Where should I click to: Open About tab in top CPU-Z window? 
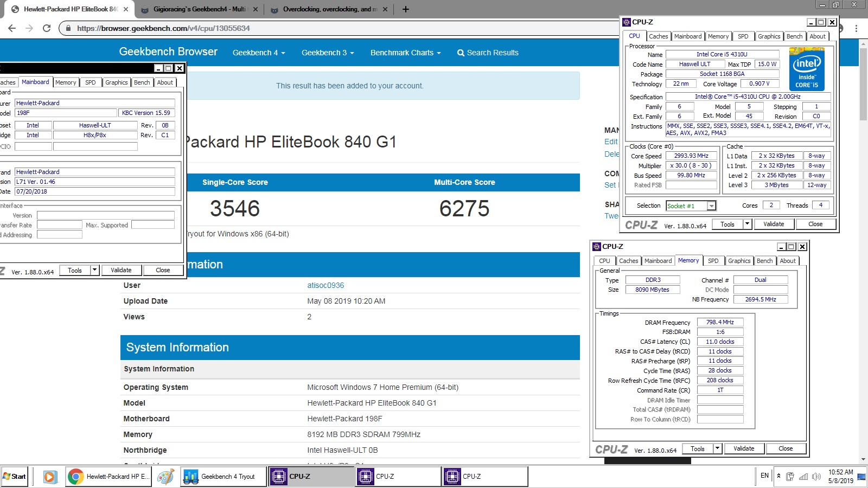tap(818, 36)
